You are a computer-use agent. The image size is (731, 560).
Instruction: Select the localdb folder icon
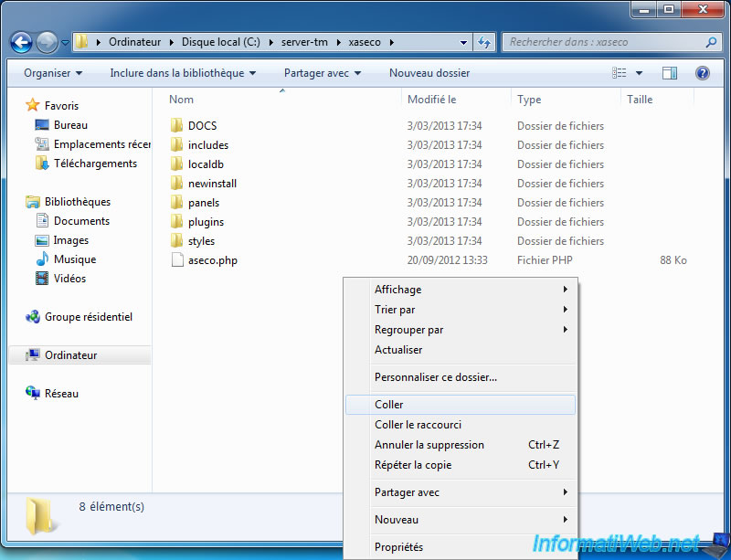(x=176, y=164)
